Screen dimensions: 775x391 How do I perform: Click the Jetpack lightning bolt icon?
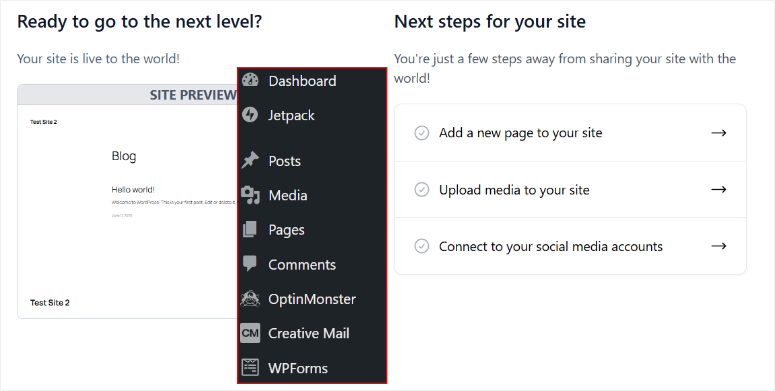(x=250, y=115)
